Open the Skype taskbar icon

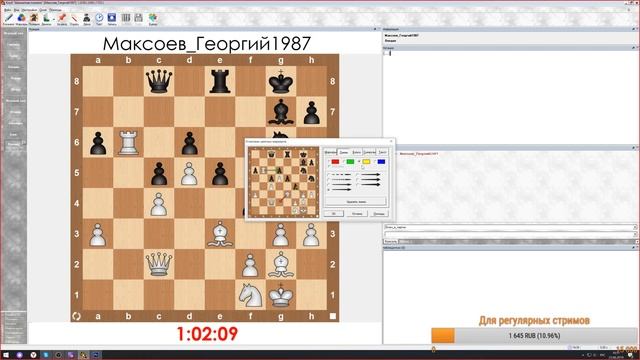pyautogui.click(x=46, y=355)
